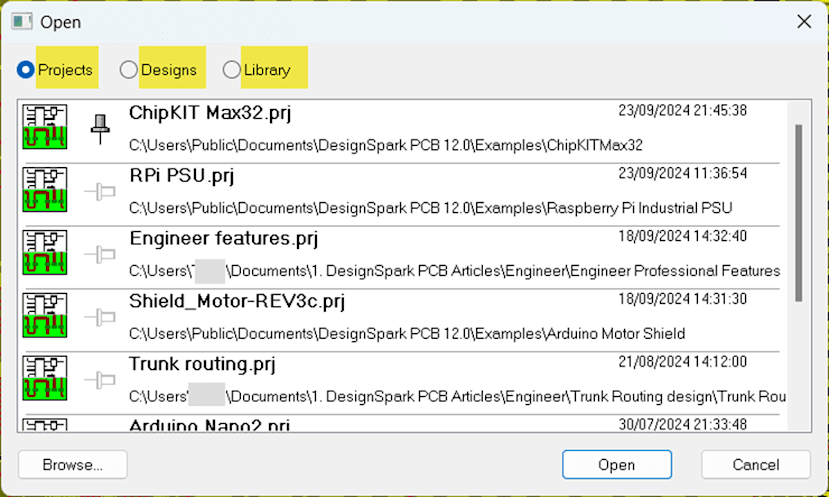Select Engineer features.prj file name
The width and height of the screenshot is (829, 497).
coord(224,239)
